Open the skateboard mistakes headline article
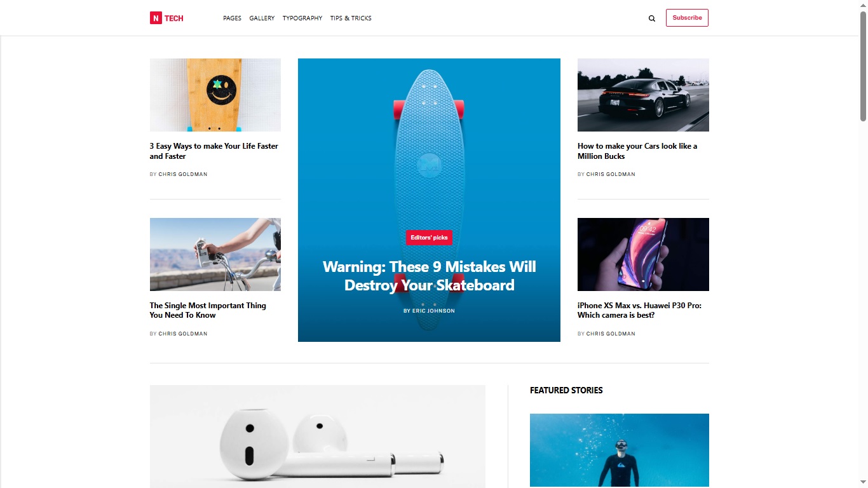Viewport: 868px width, 488px height. click(429, 276)
